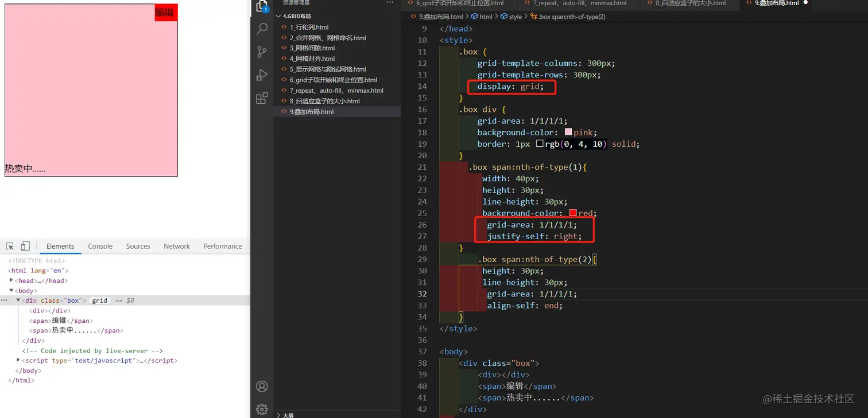Image resolution: width=868 pixels, height=418 pixels.
Task: Open 7_repeat、auto-fill、minmax.html in the explorer
Action: 337,91
